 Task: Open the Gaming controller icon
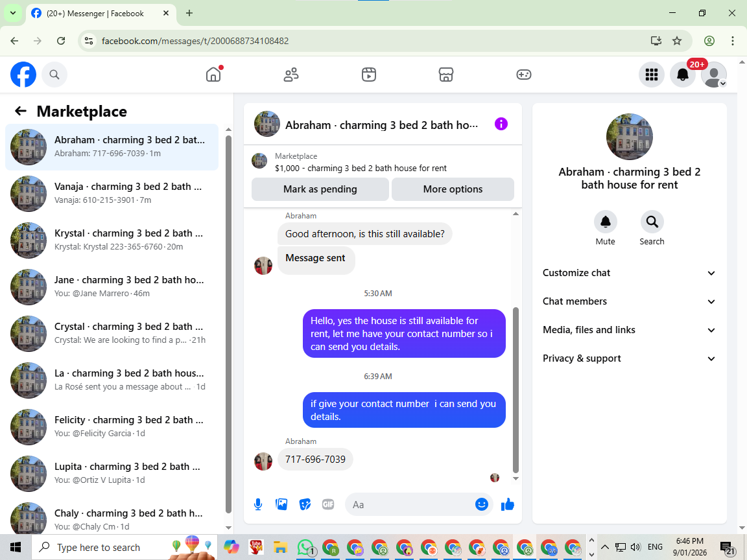[523, 75]
